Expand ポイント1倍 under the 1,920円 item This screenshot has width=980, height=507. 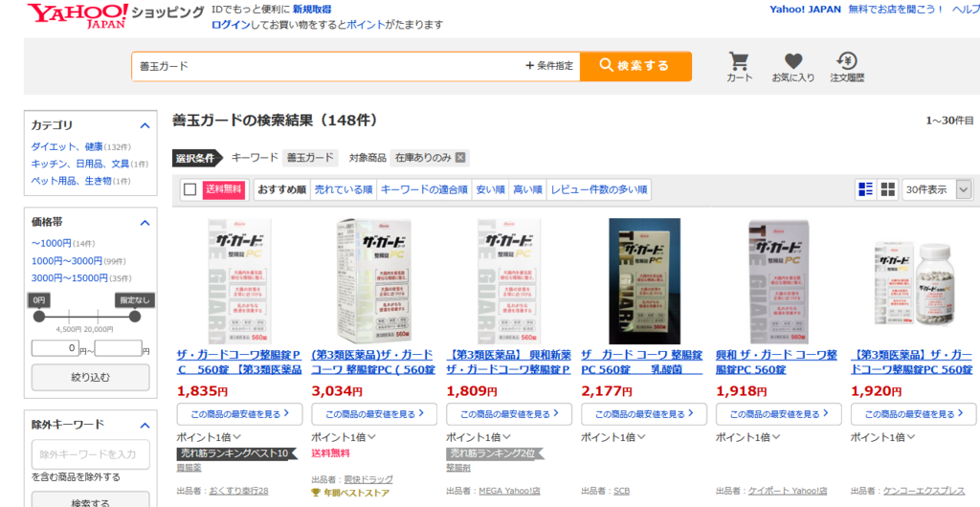883,437
